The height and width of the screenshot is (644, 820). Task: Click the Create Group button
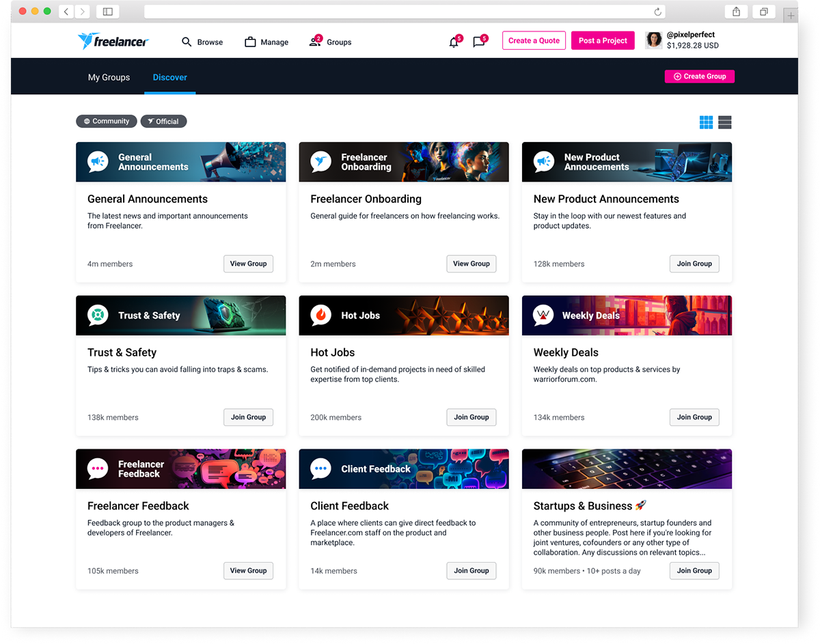click(700, 76)
